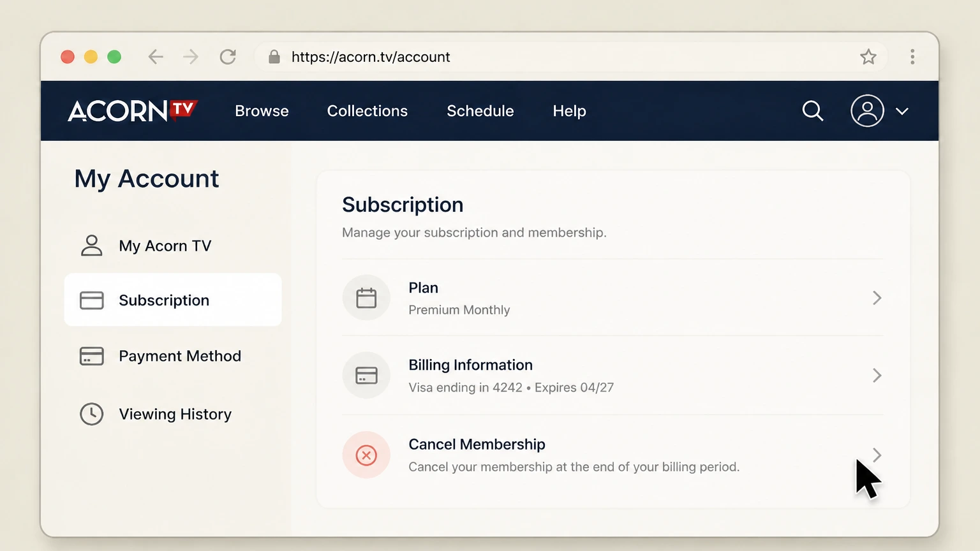Open the browser three-dot menu

click(912, 57)
